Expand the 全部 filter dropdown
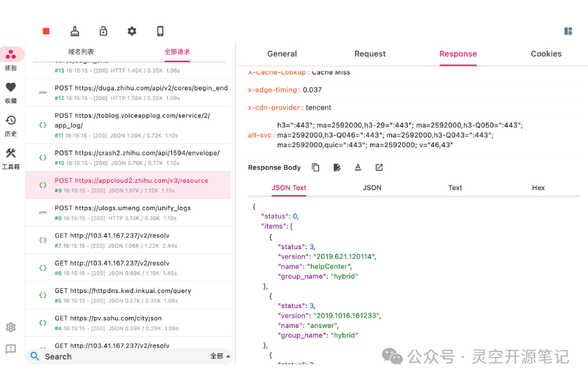This screenshot has width=588, height=380. pyautogui.click(x=220, y=356)
